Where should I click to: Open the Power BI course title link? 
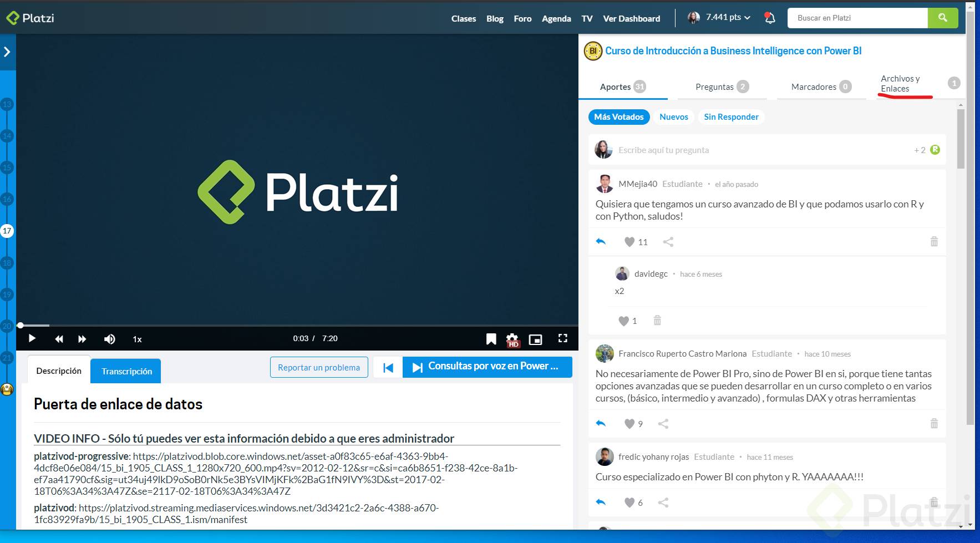pyautogui.click(x=732, y=50)
